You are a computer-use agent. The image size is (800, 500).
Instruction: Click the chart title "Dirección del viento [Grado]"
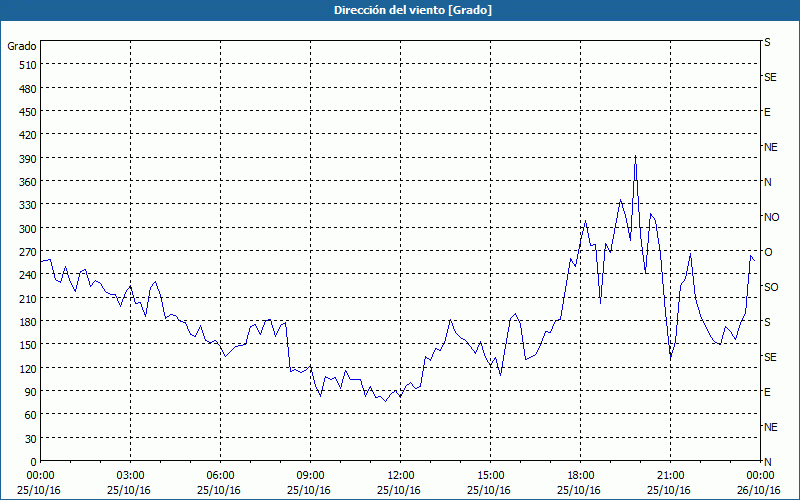pos(413,10)
